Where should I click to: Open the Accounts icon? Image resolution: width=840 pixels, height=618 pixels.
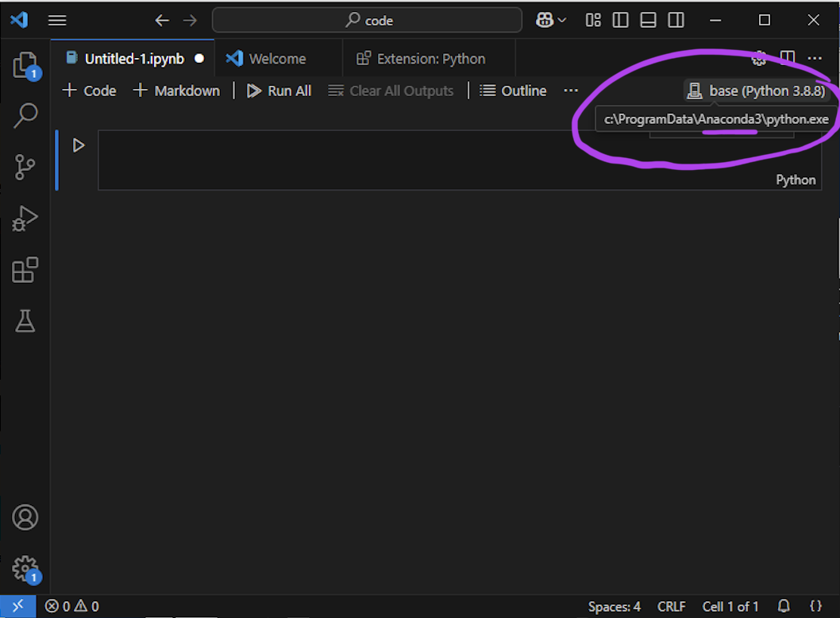point(25,517)
